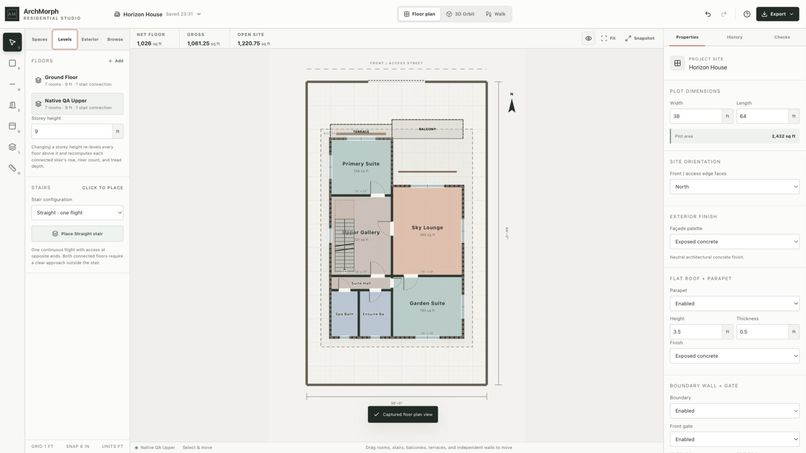The image size is (806, 453).
Task: Open the History panel tab
Action: coord(735,38)
